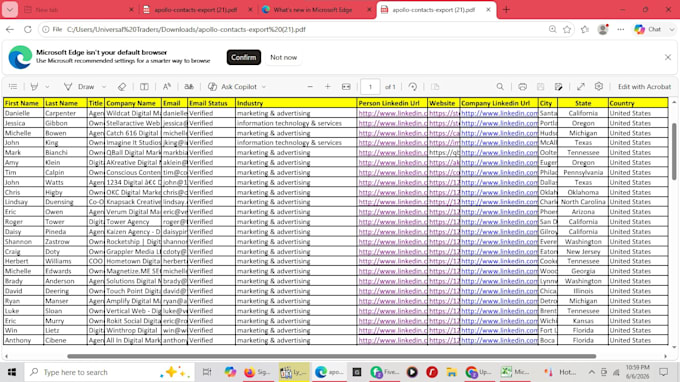Open the Windows Start menu
Image resolution: width=680 pixels, height=382 pixels.
[x=12, y=372]
